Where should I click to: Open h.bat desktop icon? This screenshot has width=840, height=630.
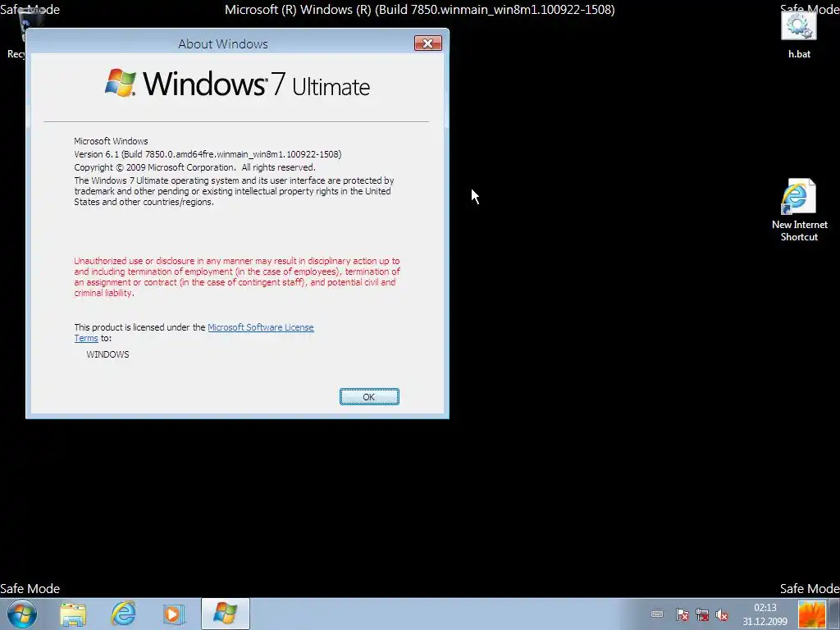click(799, 33)
